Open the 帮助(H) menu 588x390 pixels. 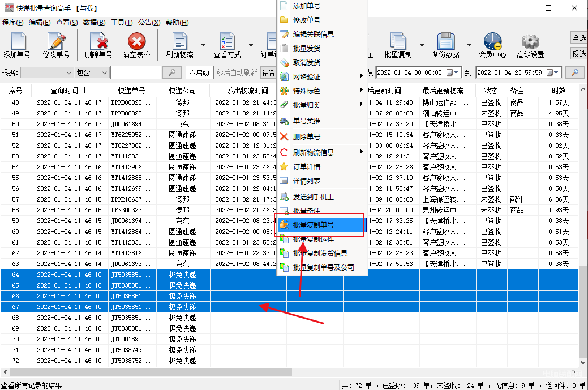177,23
